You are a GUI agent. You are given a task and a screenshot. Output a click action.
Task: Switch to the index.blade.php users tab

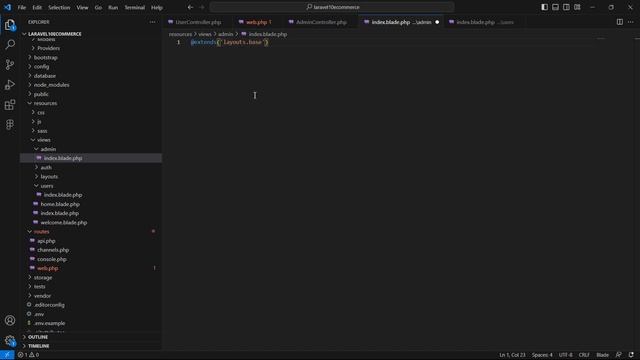(x=485, y=22)
